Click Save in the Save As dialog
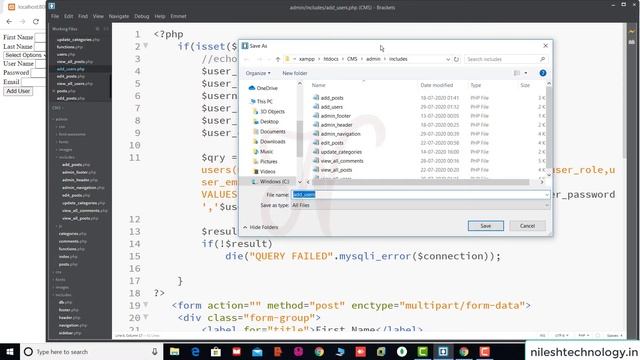The image size is (640, 360). (x=485, y=226)
